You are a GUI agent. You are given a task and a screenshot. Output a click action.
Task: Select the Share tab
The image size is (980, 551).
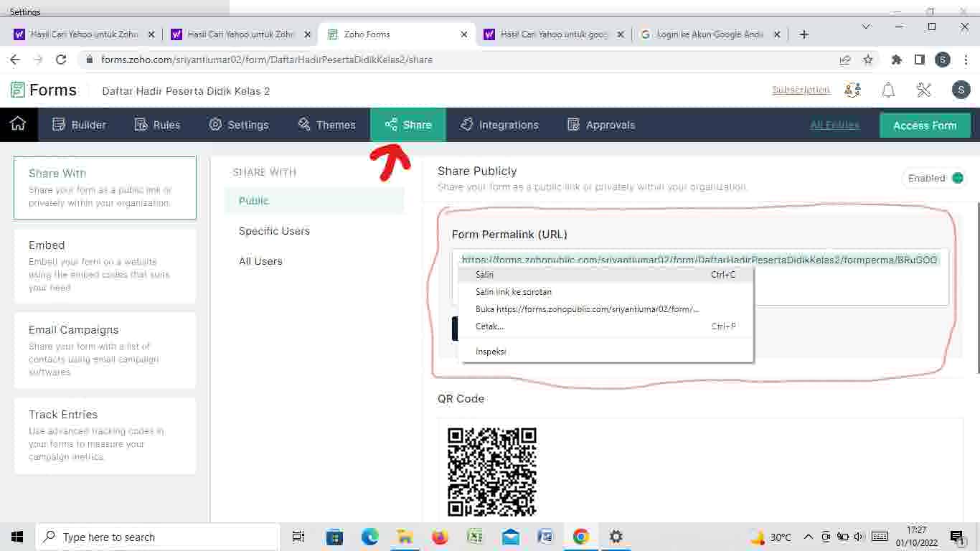(x=408, y=125)
